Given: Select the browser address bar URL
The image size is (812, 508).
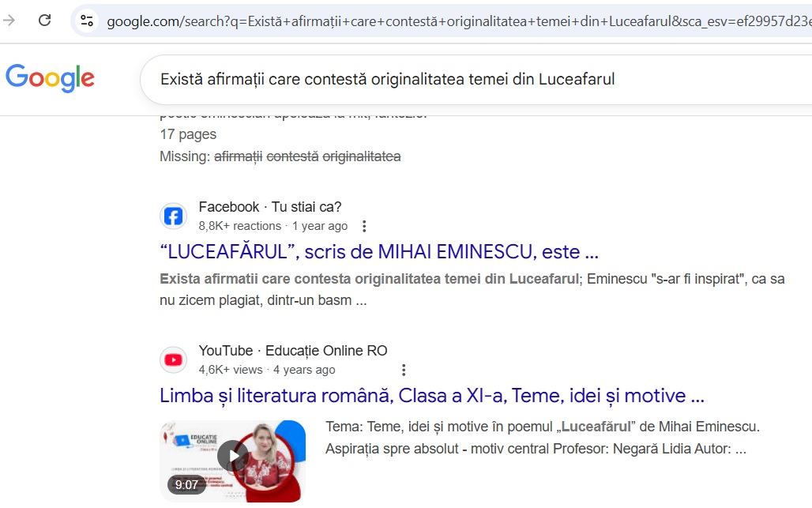Looking at the screenshot, I should [x=459, y=21].
